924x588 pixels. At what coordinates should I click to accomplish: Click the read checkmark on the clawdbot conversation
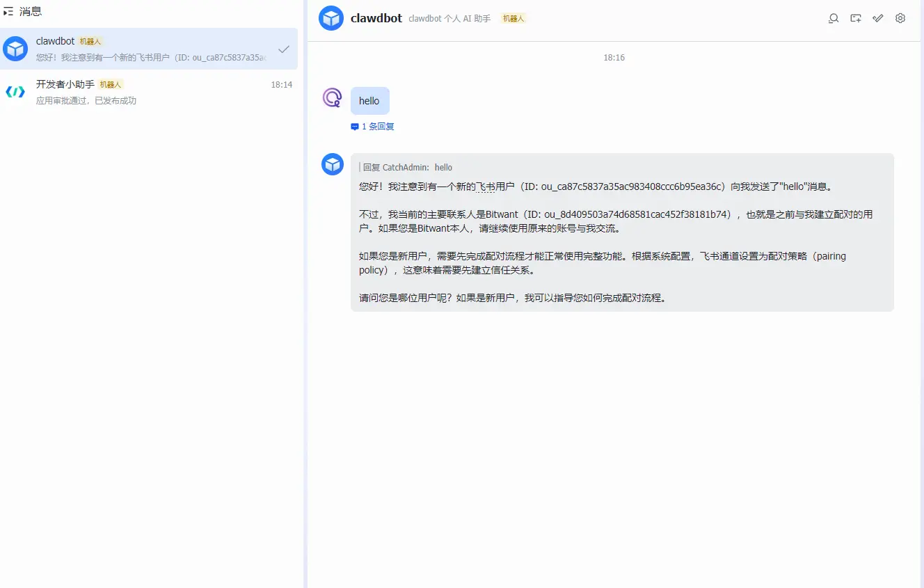(x=283, y=49)
